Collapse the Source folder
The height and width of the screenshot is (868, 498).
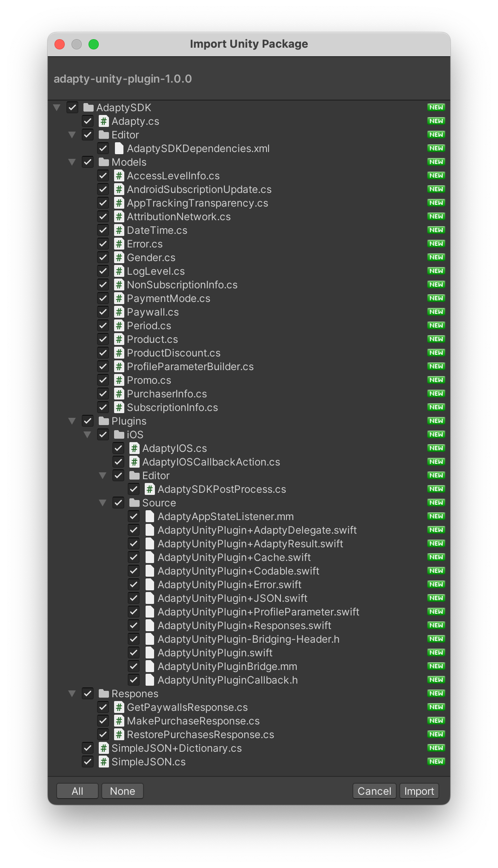pyautogui.click(x=103, y=503)
